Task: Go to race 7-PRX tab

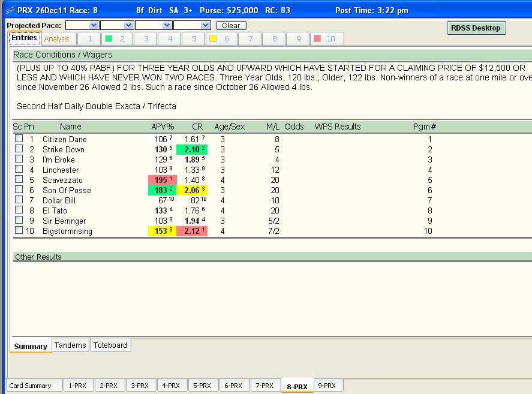Action: point(265,386)
